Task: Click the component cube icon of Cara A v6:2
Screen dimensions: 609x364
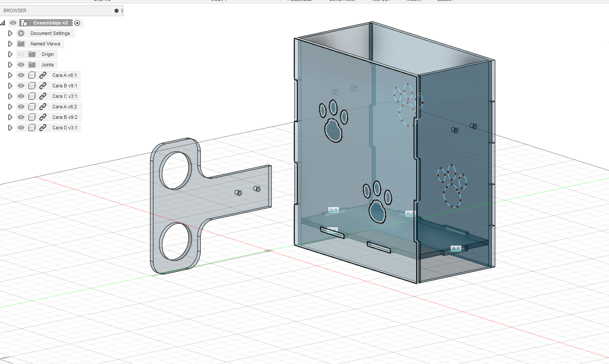Action: (x=31, y=107)
